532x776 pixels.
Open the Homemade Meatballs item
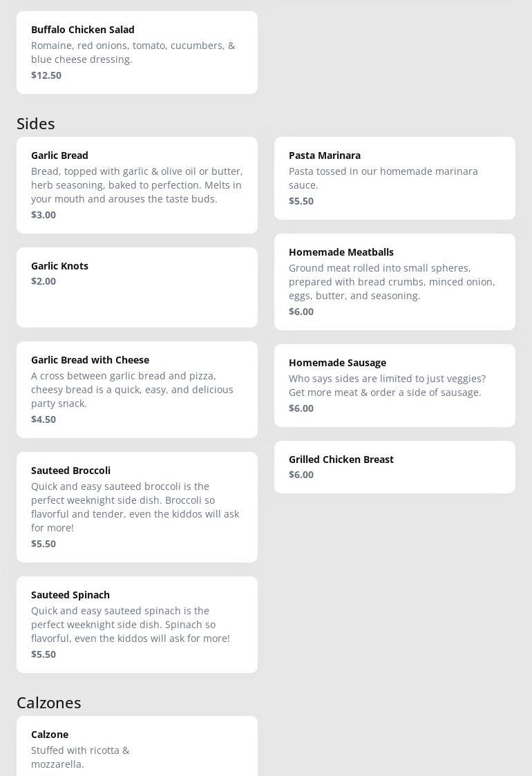[x=395, y=281]
